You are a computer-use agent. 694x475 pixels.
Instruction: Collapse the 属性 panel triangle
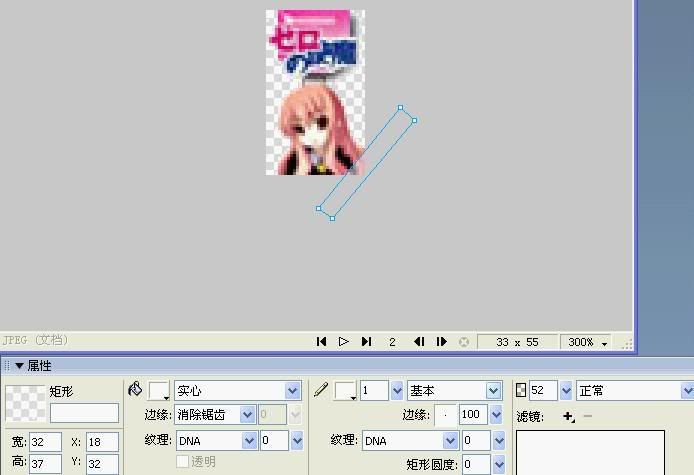point(19,366)
